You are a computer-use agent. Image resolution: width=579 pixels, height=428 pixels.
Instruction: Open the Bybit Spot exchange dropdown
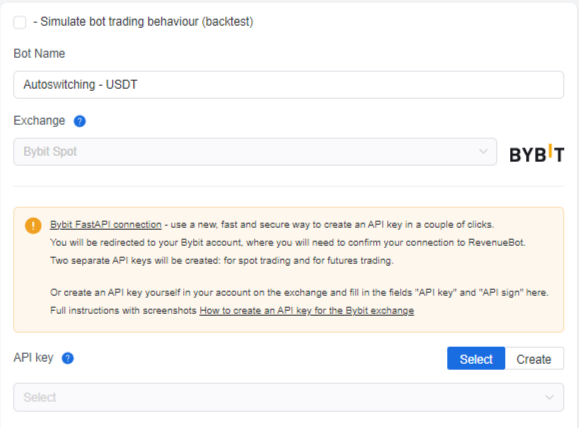coord(255,152)
